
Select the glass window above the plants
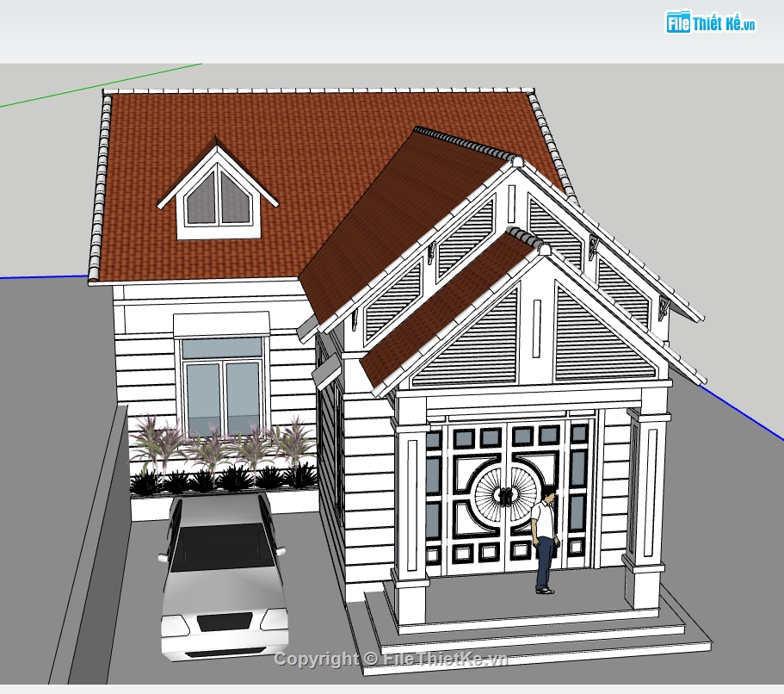[223, 387]
